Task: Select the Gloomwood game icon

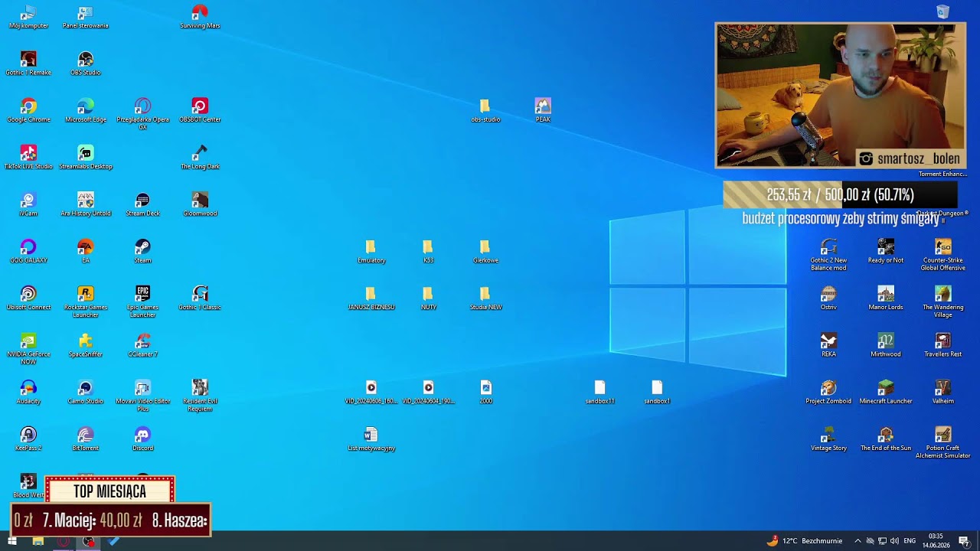Action: click(x=200, y=204)
